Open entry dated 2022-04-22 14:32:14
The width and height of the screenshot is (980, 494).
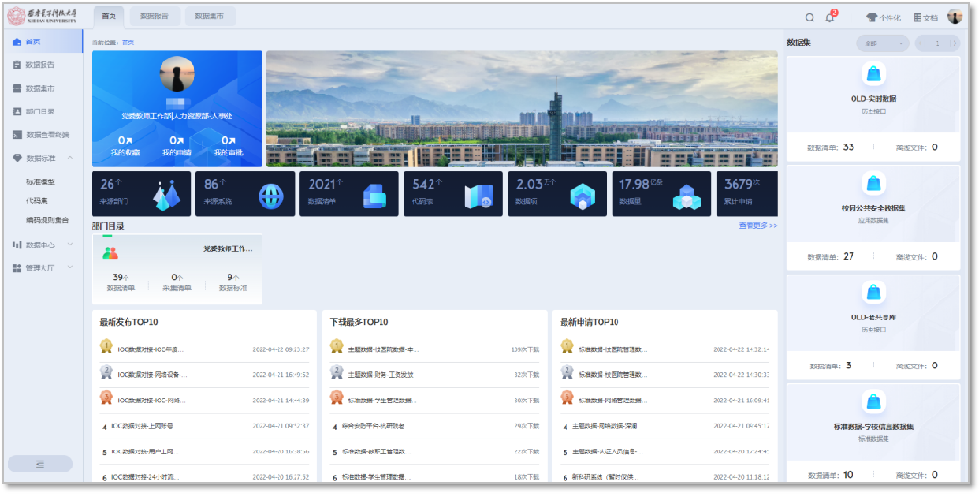tap(665, 349)
